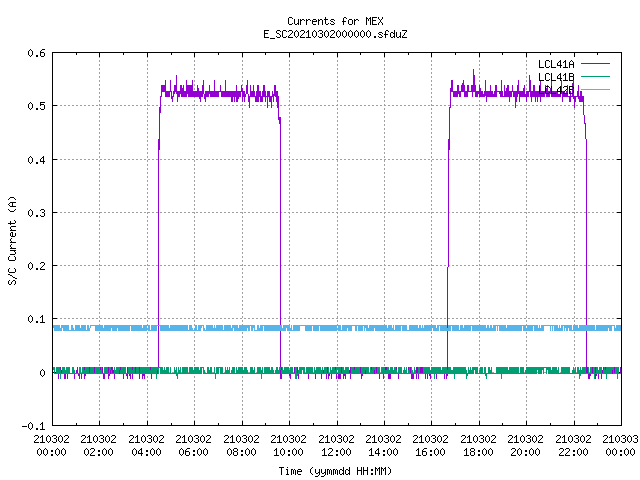Click the green LCL41B legend line sample
The height and width of the screenshot is (480, 640).
pyautogui.click(x=595, y=76)
